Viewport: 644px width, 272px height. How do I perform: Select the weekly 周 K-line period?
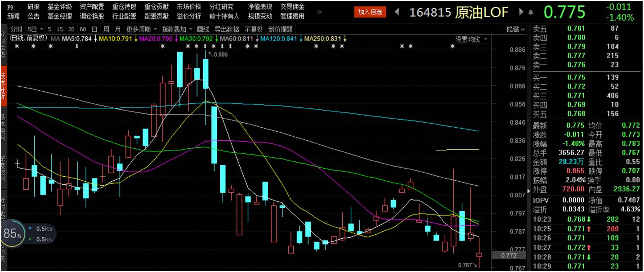point(106,29)
